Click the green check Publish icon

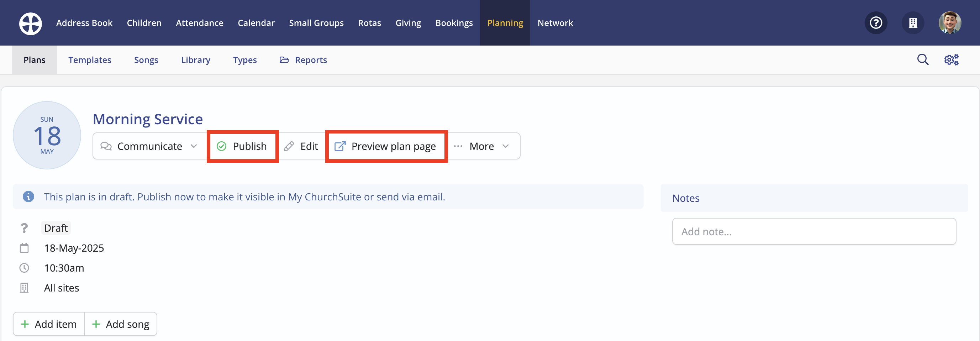pyautogui.click(x=221, y=146)
